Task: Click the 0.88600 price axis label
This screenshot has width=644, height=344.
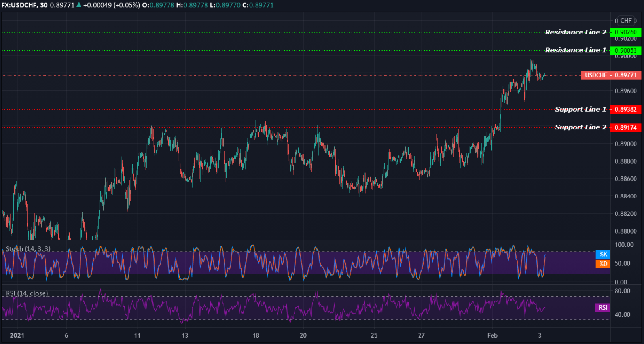Action: click(626, 179)
